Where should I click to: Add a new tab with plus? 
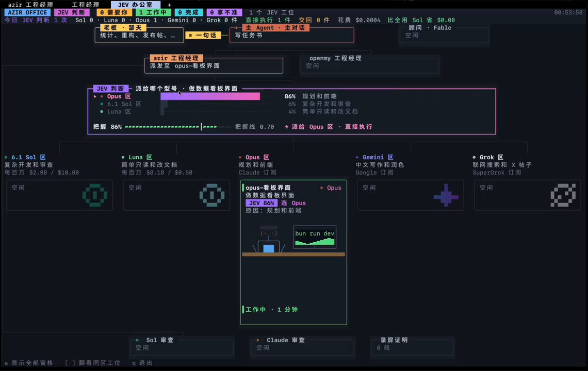pos(169,5)
